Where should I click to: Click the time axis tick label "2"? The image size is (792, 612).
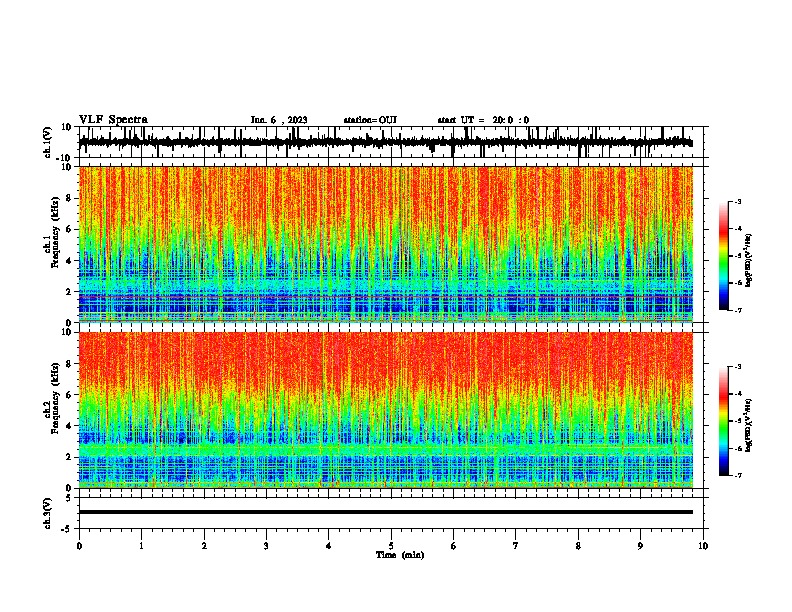pos(204,546)
